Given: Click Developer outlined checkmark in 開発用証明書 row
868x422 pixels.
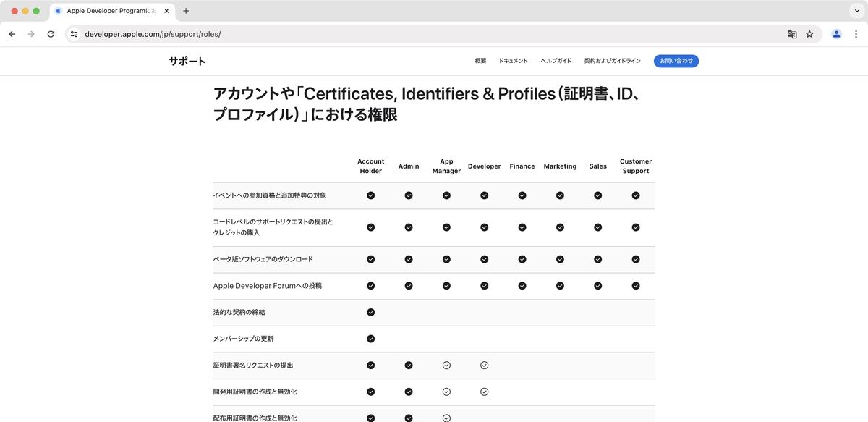Looking at the screenshot, I should point(485,392).
